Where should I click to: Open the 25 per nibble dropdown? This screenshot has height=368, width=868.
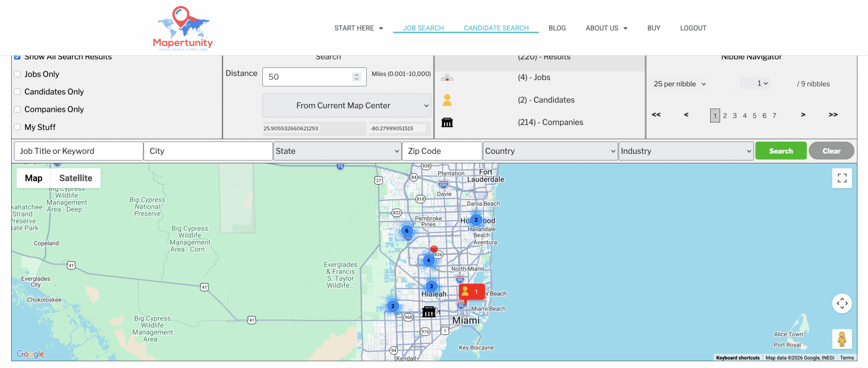pyautogui.click(x=679, y=84)
